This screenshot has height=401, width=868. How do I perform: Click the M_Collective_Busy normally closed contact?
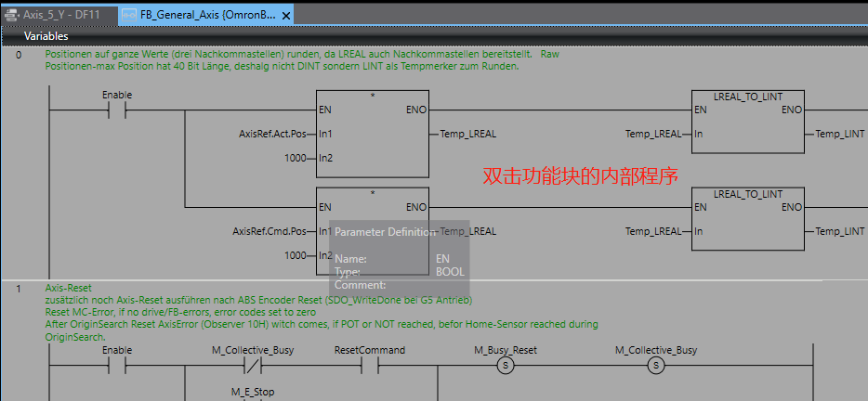point(247,366)
